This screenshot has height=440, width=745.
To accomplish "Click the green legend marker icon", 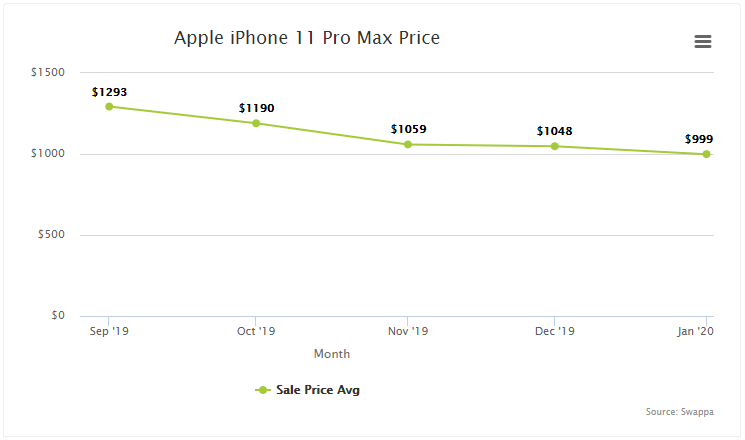I will (x=262, y=390).
